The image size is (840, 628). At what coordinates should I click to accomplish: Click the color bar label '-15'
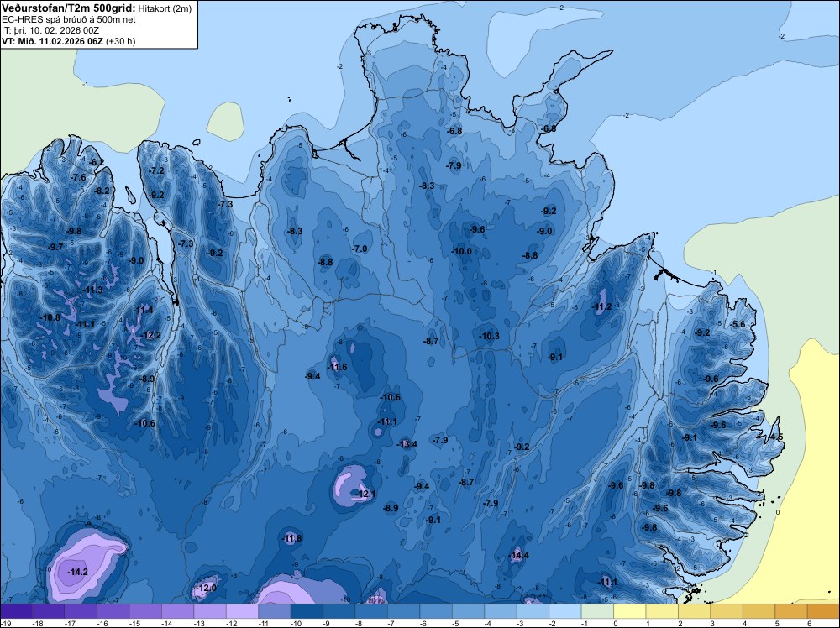tap(134, 623)
